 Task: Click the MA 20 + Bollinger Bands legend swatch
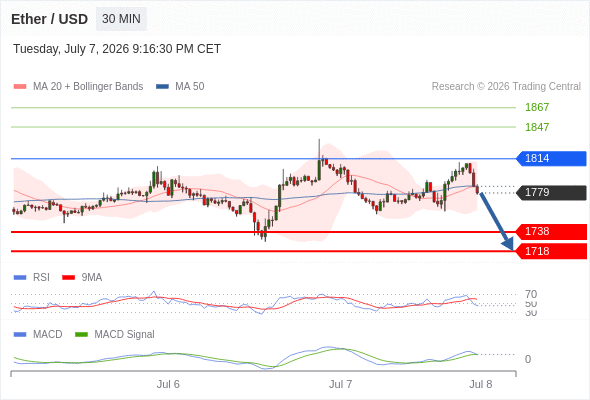[x=20, y=87]
